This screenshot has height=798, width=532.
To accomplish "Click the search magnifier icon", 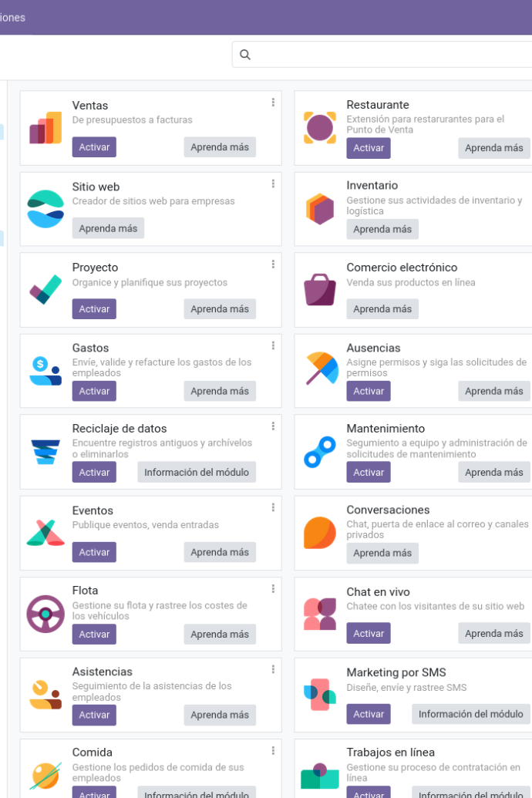I will click(x=245, y=55).
